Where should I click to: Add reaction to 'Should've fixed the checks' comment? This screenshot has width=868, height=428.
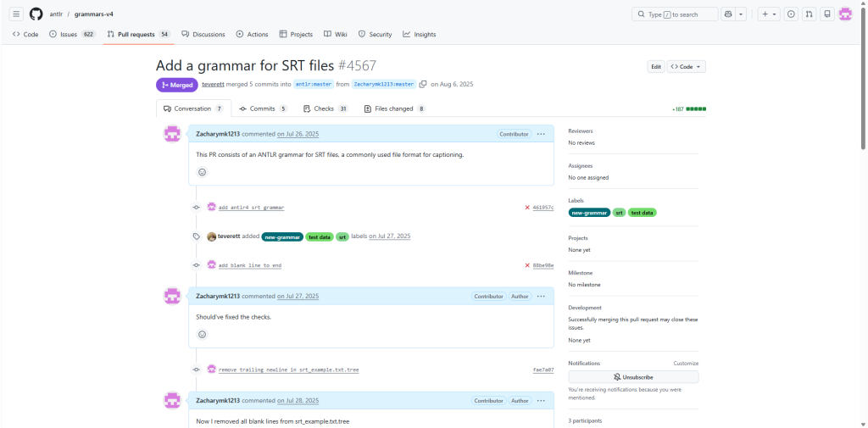coord(202,335)
